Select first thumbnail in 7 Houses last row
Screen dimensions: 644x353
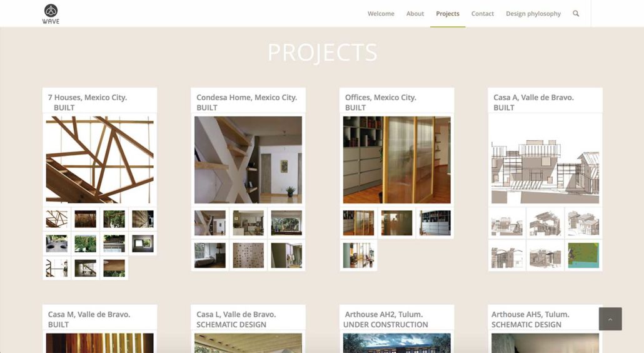pyautogui.click(x=57, y=268)
